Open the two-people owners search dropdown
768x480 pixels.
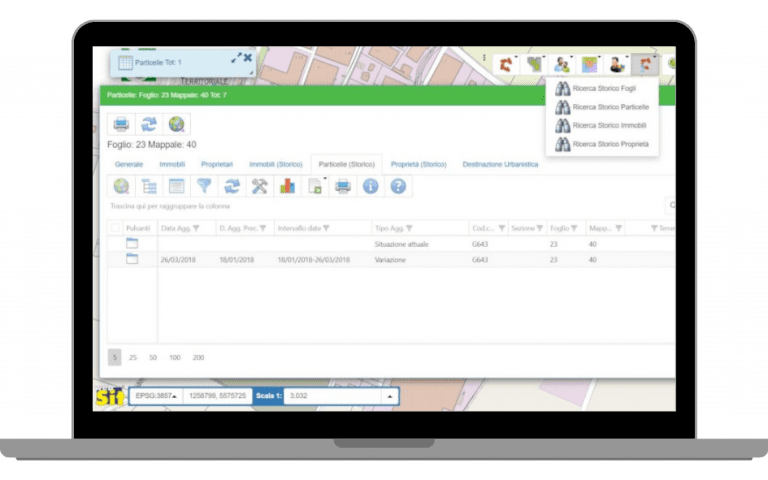[561, 65]
